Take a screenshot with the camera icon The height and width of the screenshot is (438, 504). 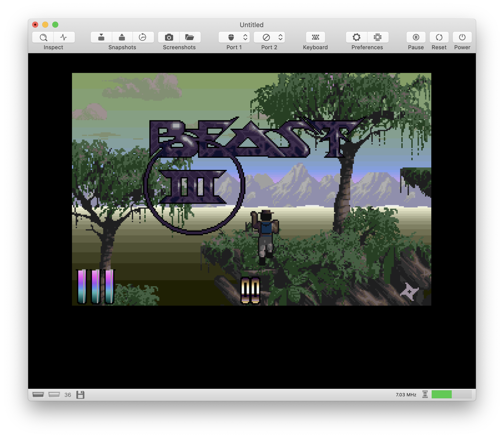pyautogui.click(x=169, y=37)
